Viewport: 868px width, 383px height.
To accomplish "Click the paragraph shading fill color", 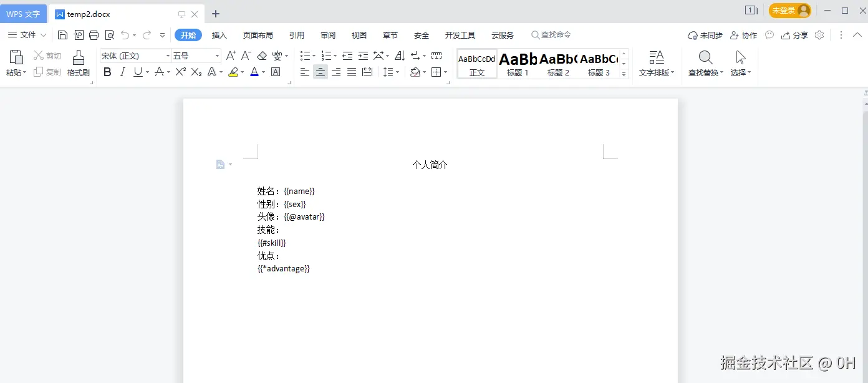I will [415, 72].
